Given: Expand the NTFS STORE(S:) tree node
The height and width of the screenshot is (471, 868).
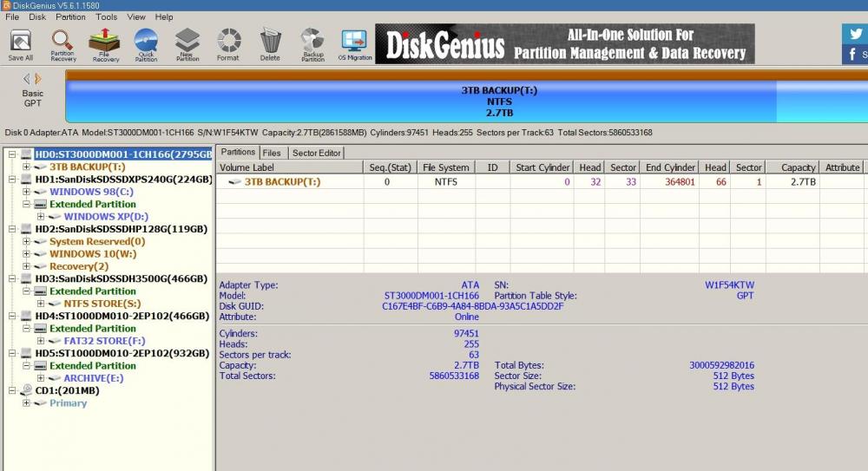Looking at the screenshot, I should tap(40, 304).
